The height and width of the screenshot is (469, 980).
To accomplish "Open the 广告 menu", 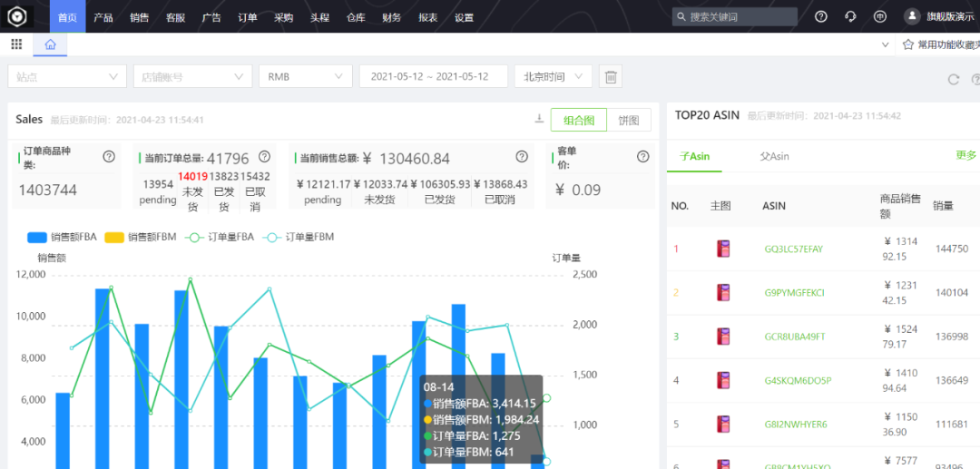I will tap(211, 17).
